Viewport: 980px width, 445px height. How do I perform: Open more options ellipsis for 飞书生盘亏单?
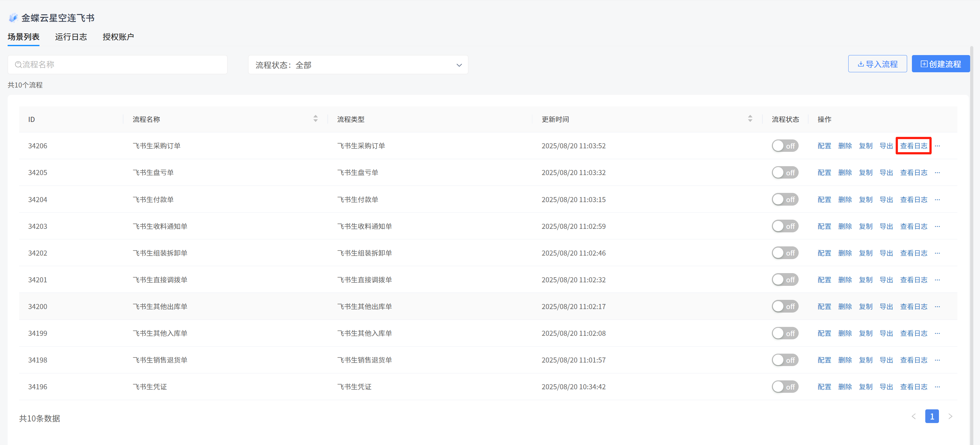pyautogui.click(x=937, y=173)
